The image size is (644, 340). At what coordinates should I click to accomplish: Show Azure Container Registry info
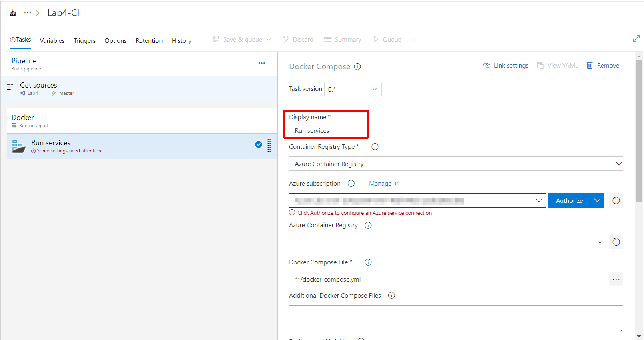pos(368,225)
